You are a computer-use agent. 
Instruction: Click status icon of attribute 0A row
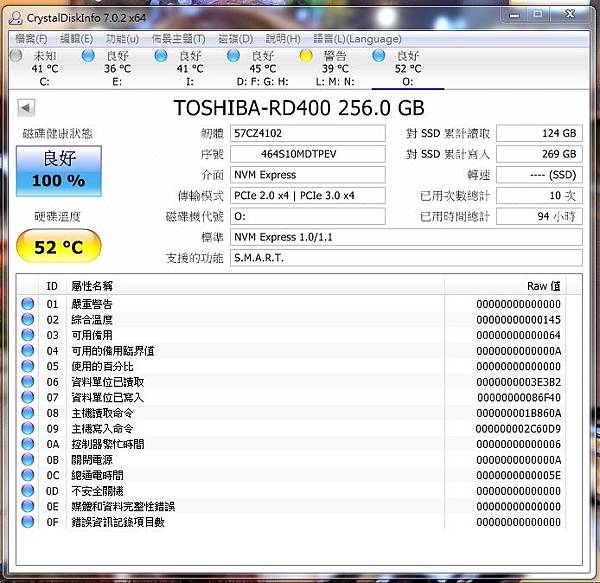pos(28,444)
